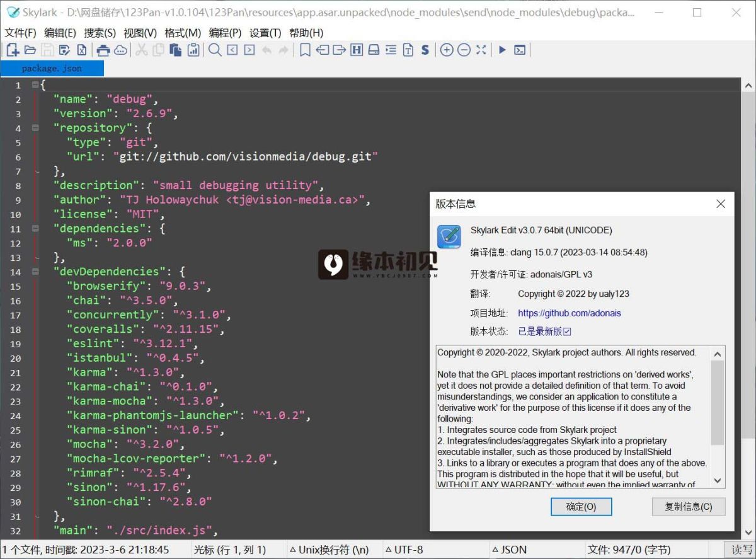Click the close document X icon

coord(82,50)
